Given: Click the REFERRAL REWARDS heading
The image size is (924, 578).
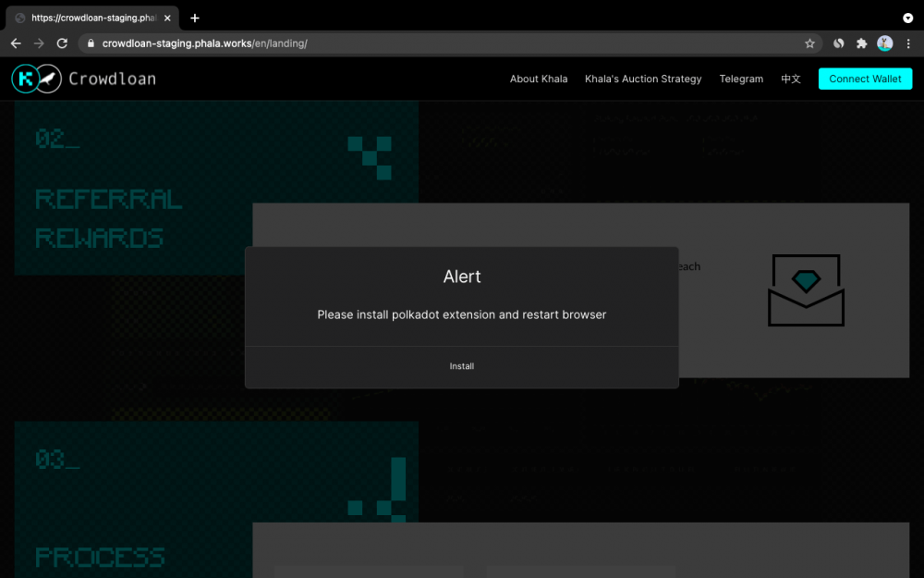Looking at the screenshot, I should [x=108, y=219].
